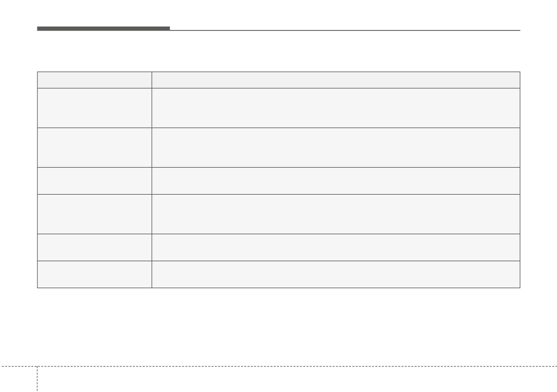557x392 pixels.
Task: Click the column divider in the table header row
Action: tap(152, 80)
